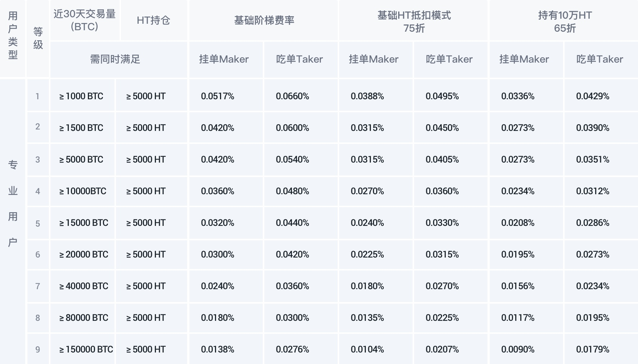
Task: Click the ≥ 10000BTC volume cell
Action: pos(82,191)
